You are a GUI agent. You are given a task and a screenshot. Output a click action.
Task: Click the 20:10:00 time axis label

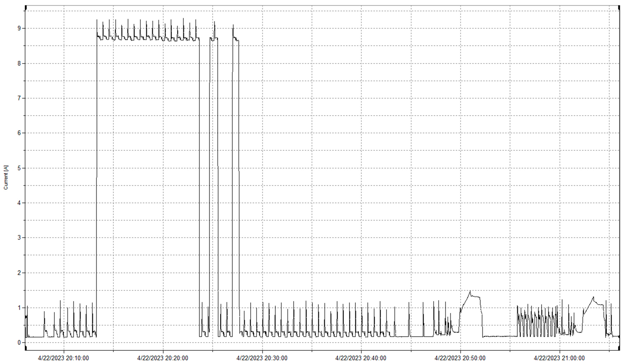coord(63,358)
